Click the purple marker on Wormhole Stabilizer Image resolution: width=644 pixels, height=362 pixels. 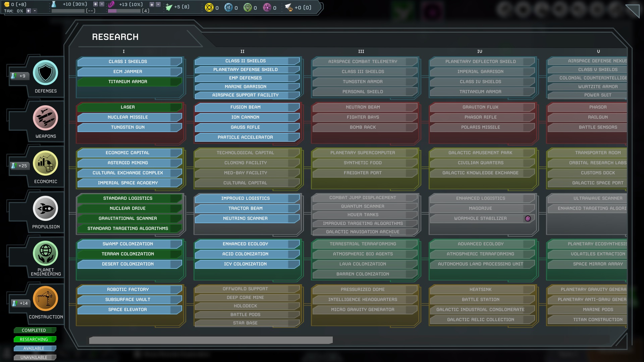point(528,219)
